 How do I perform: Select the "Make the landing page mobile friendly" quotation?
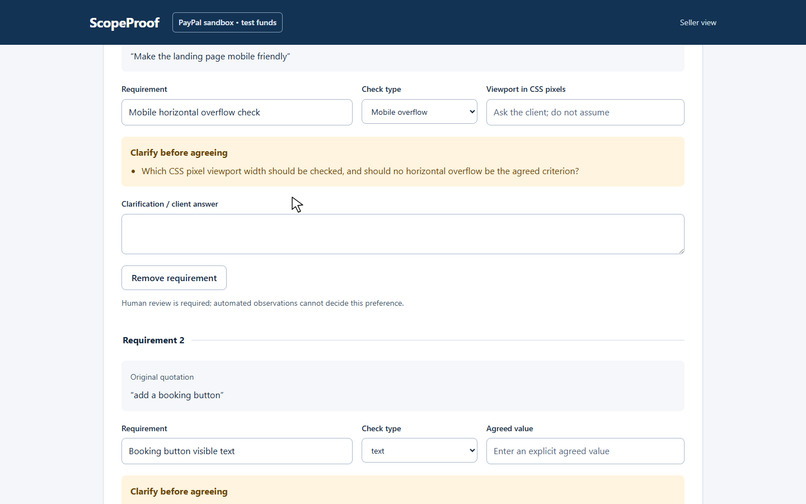(210, 57)
